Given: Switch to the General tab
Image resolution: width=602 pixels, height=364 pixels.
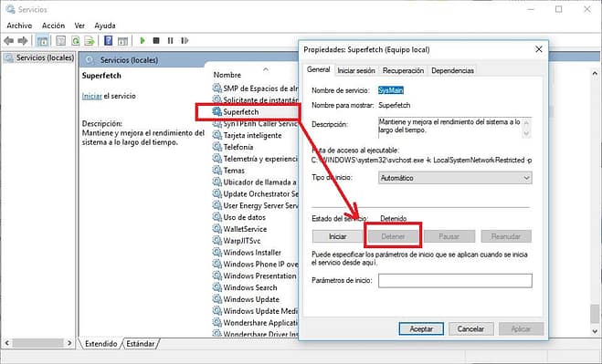Looking at the screenshot, I should point(318,70).
